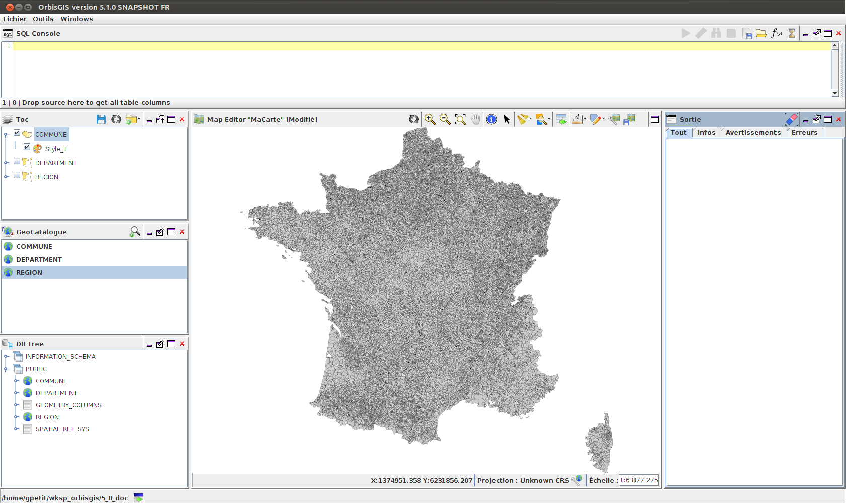Activate the pan hand tool

[x=475, y=119]
